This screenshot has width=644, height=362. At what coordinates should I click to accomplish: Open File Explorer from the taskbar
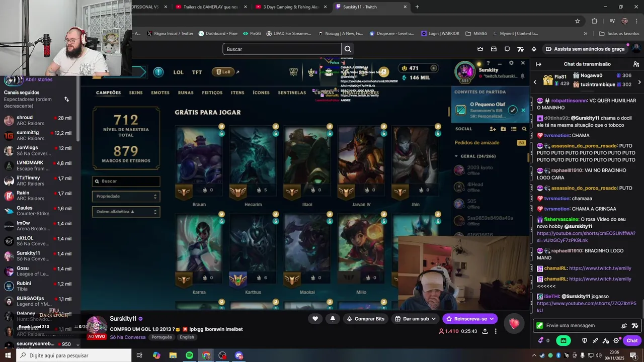(x=173, y=355)
